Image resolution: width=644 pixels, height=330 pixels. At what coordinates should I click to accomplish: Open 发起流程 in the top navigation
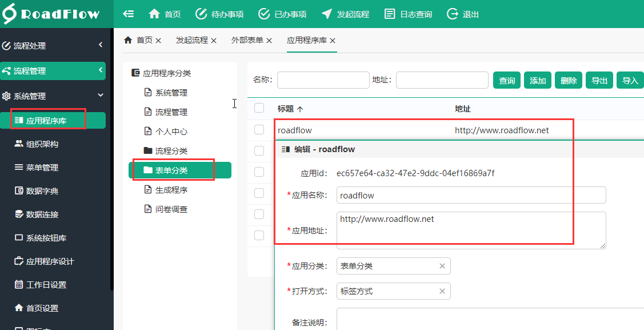click(x=345, y=14)
